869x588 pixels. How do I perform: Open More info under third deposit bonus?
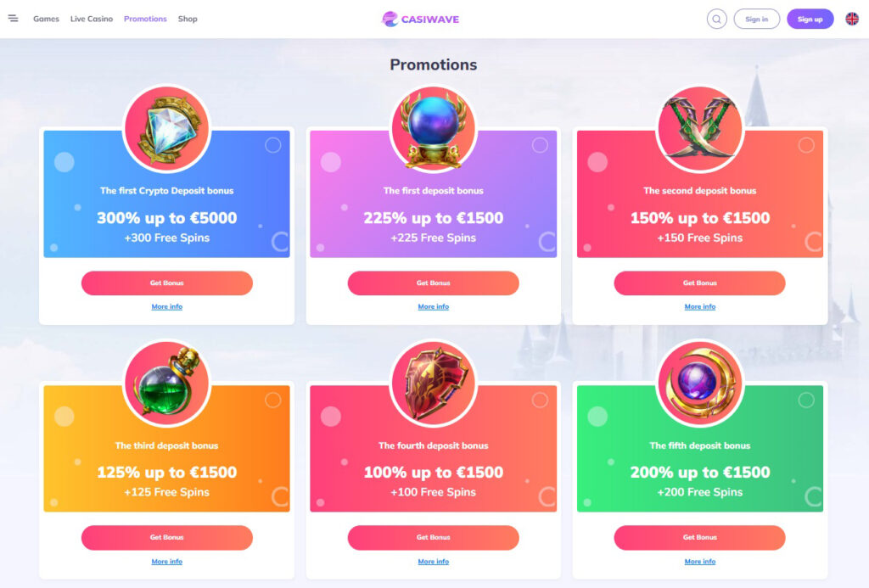point(167,562)
